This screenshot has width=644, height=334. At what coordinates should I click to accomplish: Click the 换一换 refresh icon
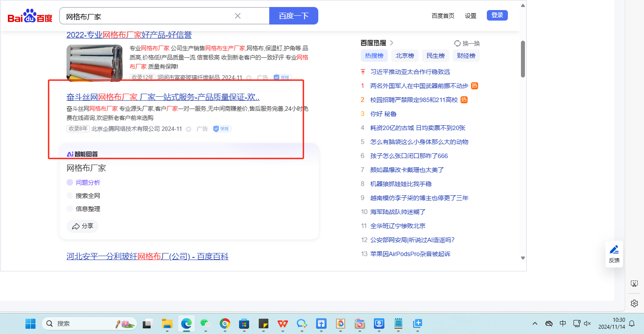(457, 43)
